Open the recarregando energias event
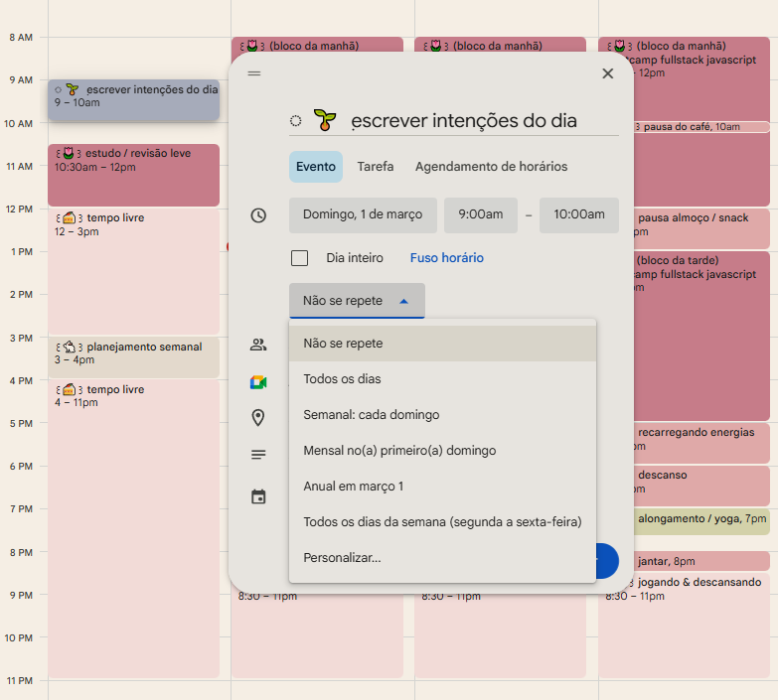The width and height of the screenshot is (778, 700). click(701, 443)
